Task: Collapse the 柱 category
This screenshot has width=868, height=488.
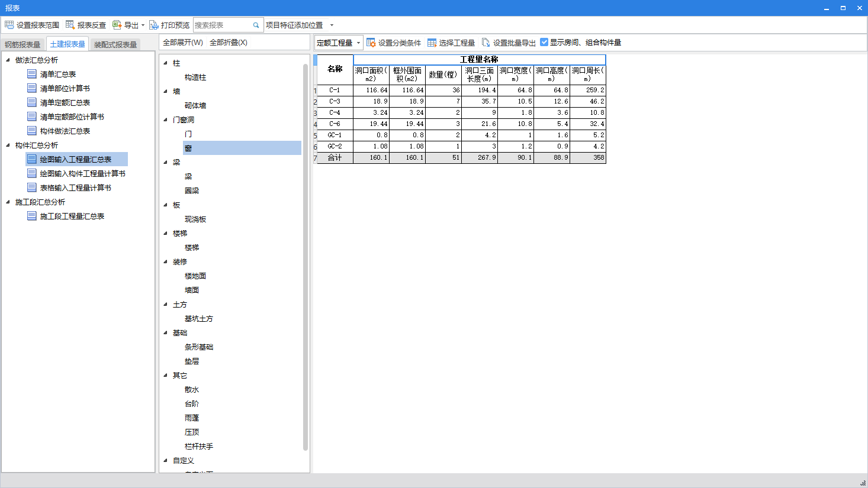Action: click(x=166, y=63)
